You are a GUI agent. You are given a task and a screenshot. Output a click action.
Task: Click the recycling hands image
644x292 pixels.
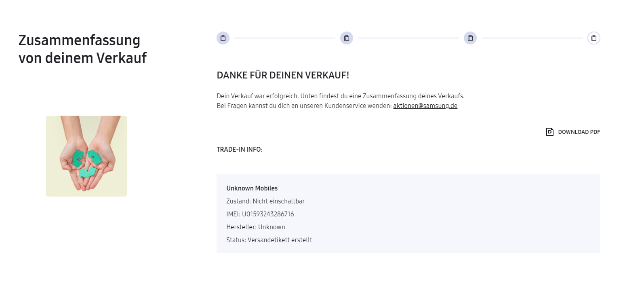[x=86, y=156]
